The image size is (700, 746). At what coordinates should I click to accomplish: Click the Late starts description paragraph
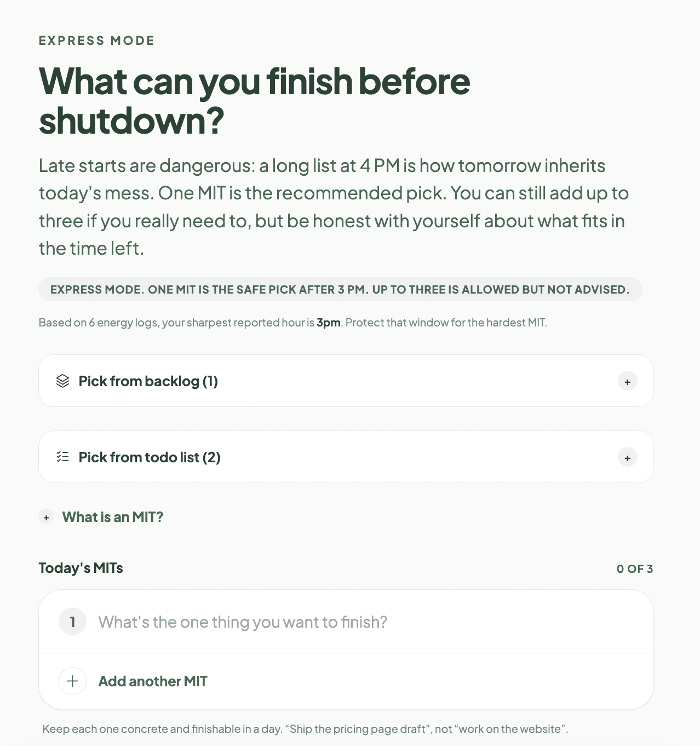334,207
